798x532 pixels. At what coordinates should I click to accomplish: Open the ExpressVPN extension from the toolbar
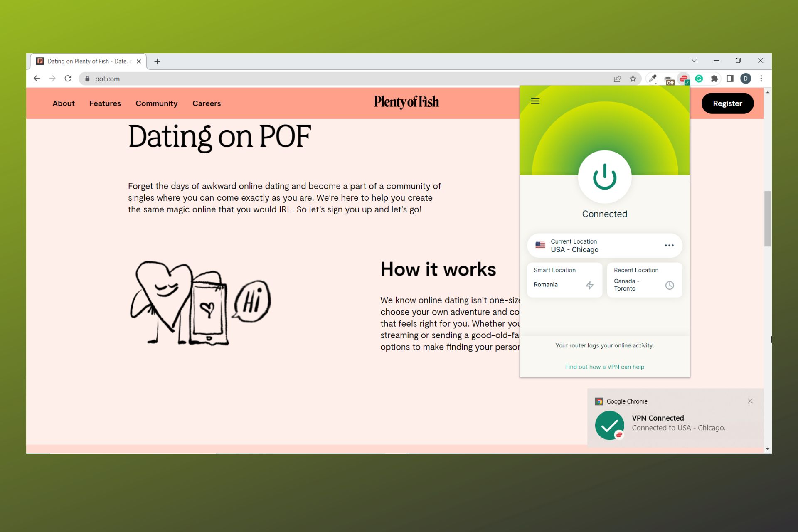pos(685,79)
